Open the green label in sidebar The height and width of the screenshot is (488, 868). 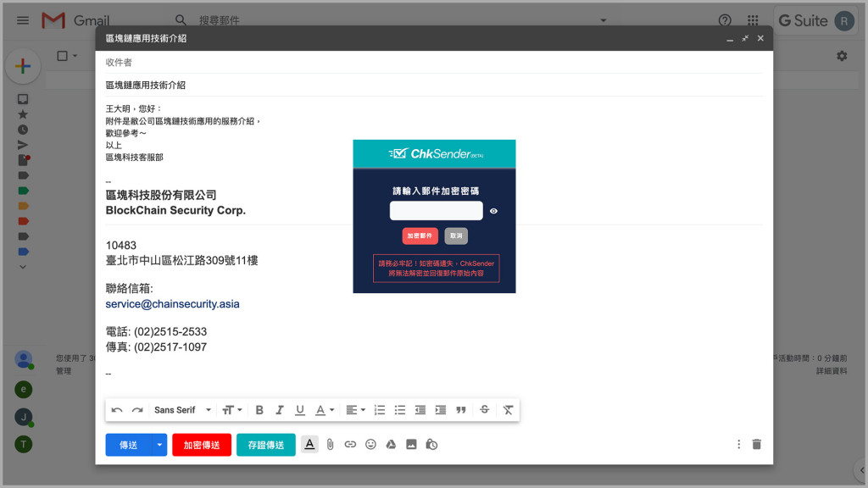pos(23,191)
